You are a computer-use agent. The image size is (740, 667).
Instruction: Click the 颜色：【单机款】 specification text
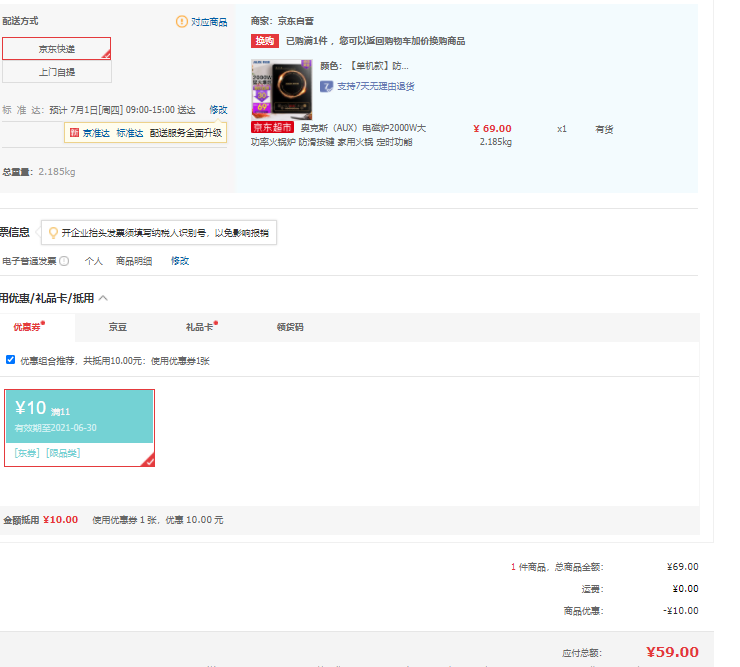364,66
